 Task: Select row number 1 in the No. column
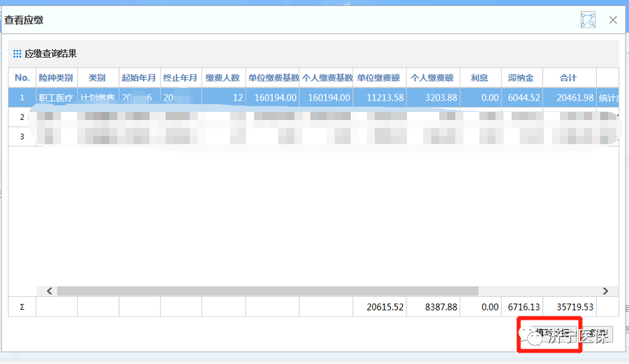23,97
